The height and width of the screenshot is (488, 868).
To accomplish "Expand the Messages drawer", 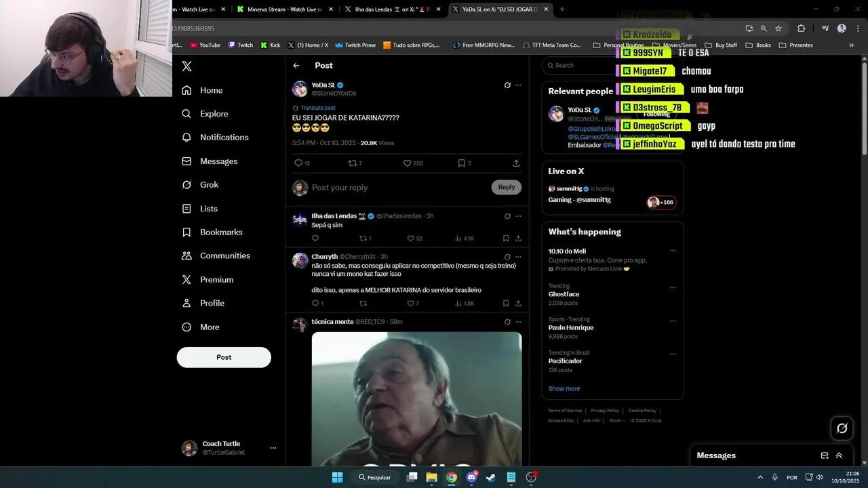I will [839, 455].
